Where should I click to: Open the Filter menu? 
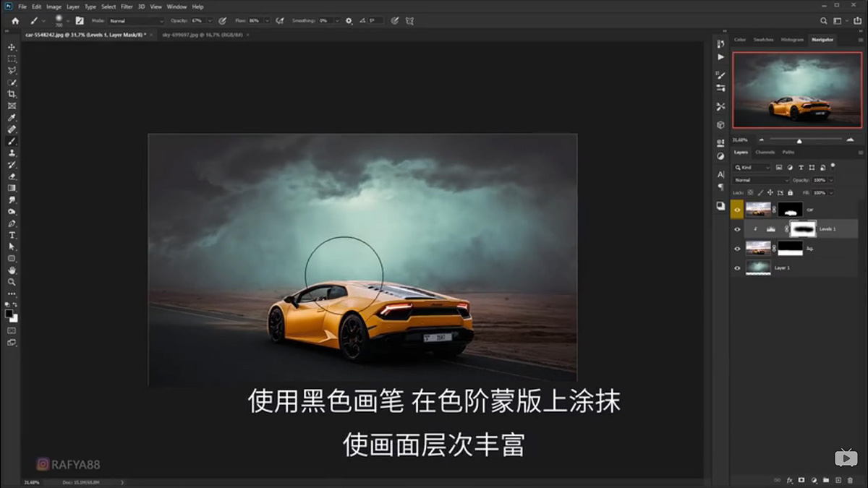(x=127, y=6)
